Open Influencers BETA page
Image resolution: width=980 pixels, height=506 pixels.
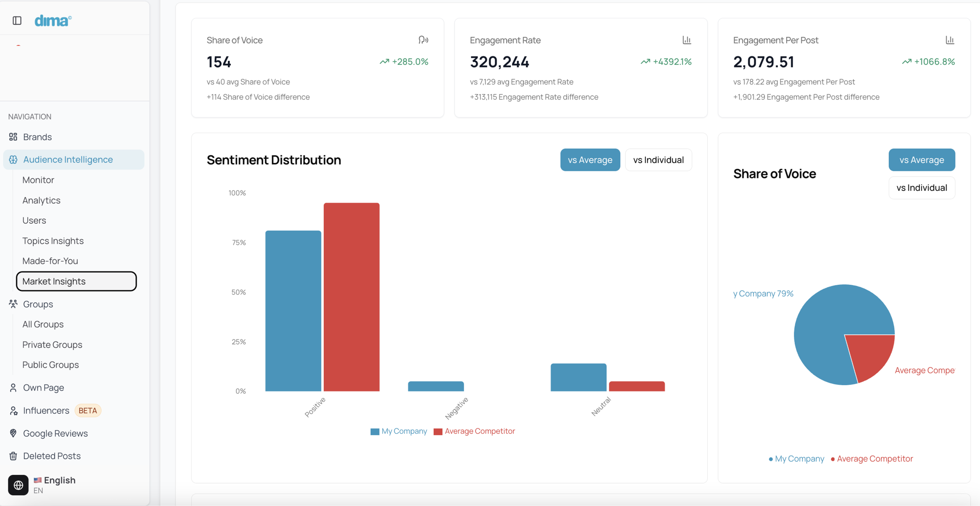(46, 410)
